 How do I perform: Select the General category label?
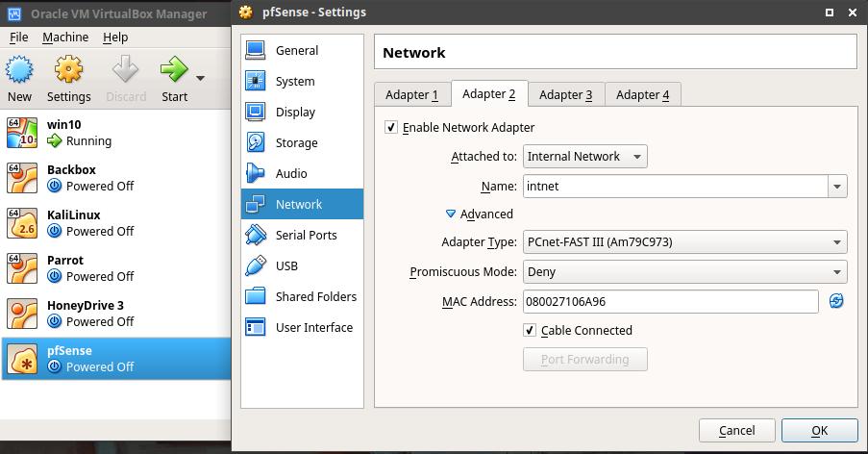[297, 50]
